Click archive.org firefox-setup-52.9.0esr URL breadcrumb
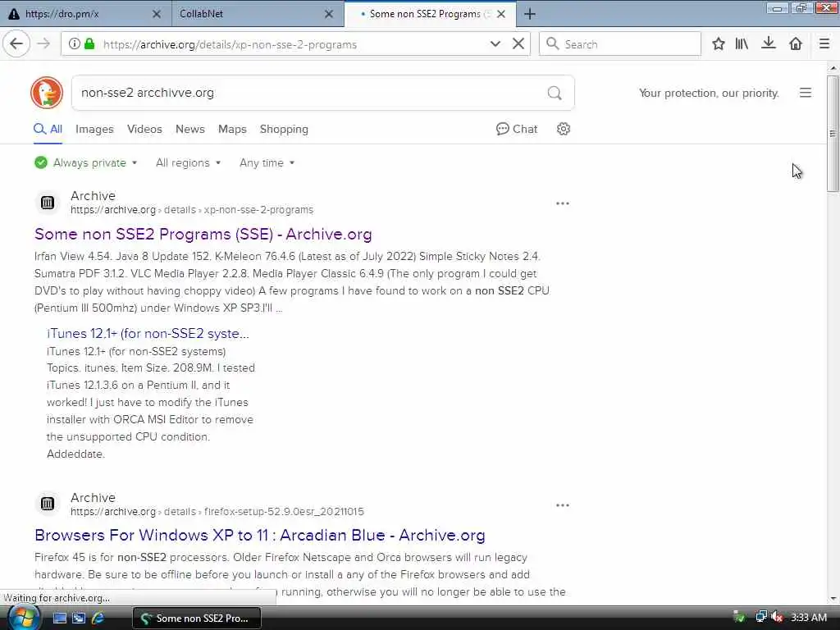 click(x=217, y=512)
